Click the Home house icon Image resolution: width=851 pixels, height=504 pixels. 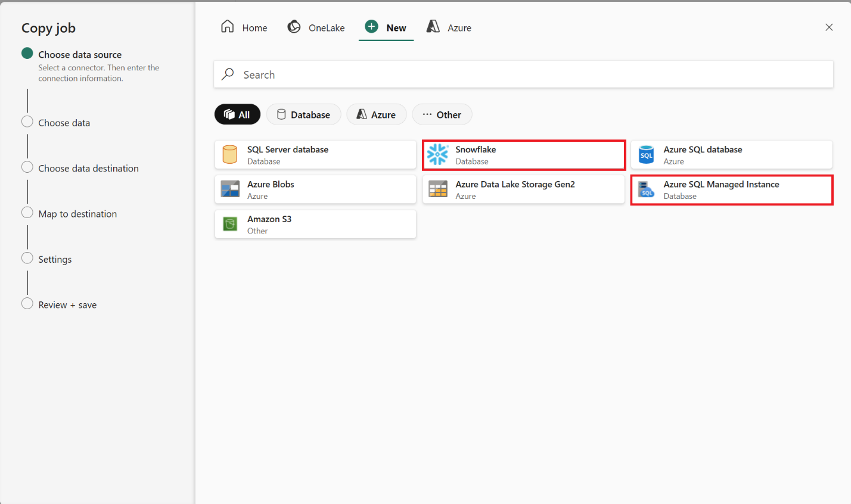pos(228,27)
